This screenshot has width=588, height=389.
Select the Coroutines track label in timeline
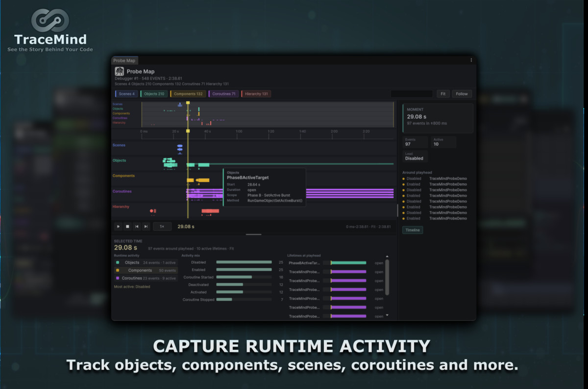pyautogui.click(x=122, y=191)
